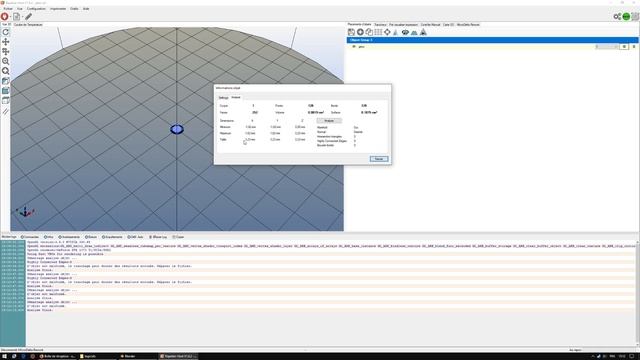Viewport: 640px width, 360px height.
Task: Click the Analyser button in dialog
Action: point(329,120)
